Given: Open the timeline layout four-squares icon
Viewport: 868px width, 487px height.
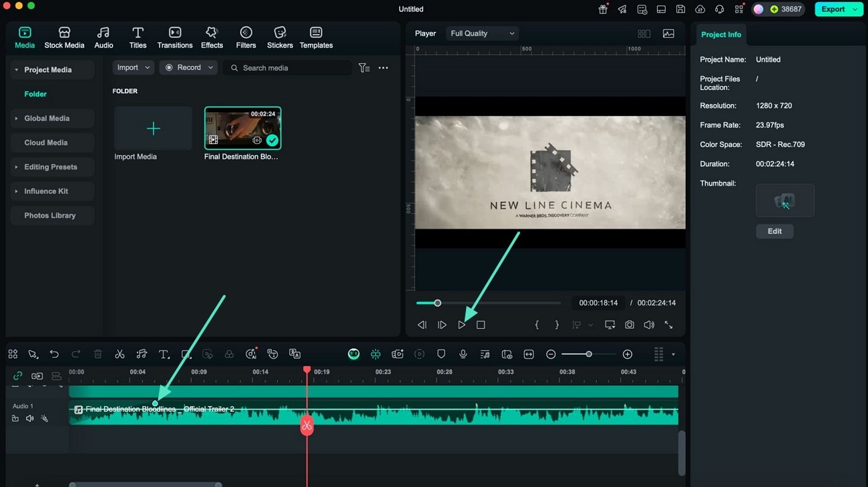Looking at the screenshot, I should (13, 354).
